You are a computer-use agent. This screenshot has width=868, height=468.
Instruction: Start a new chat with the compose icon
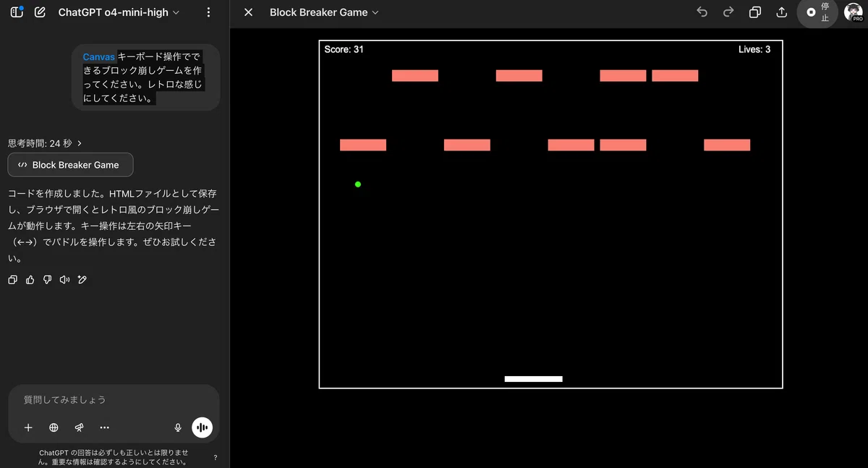coord(40,12)
